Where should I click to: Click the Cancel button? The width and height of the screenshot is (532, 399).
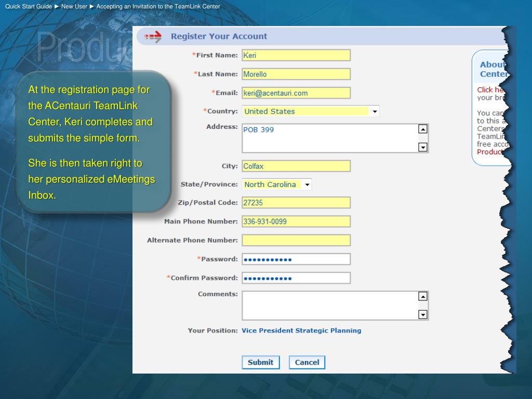[307, 362]
